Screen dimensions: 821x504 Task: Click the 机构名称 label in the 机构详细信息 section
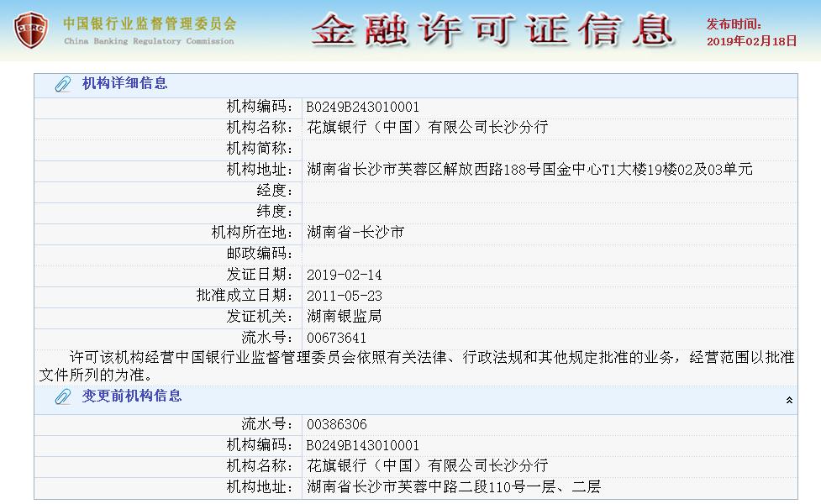(260, 127)
